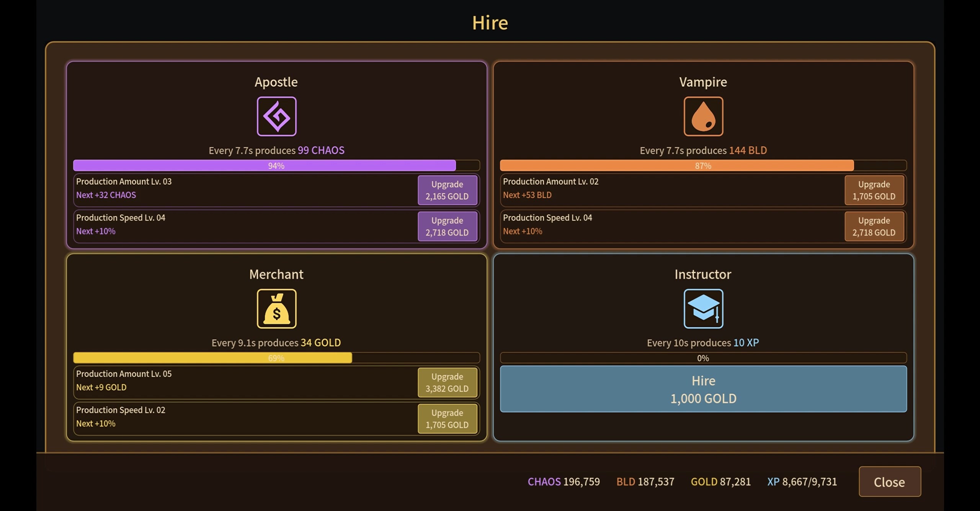This screenshot has height=511, width=980.
Task: Click the Instructor title text
Action: 703,275
